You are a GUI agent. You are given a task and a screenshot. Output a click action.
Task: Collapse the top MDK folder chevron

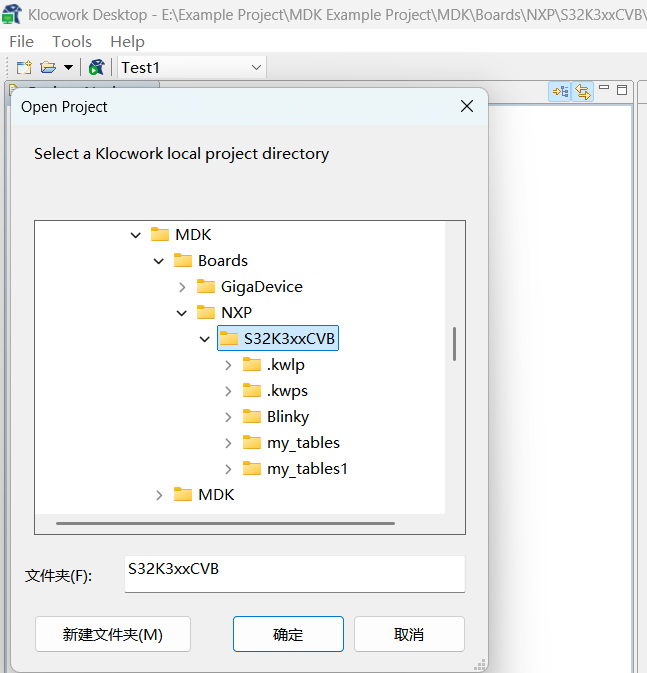click(136, 235)
